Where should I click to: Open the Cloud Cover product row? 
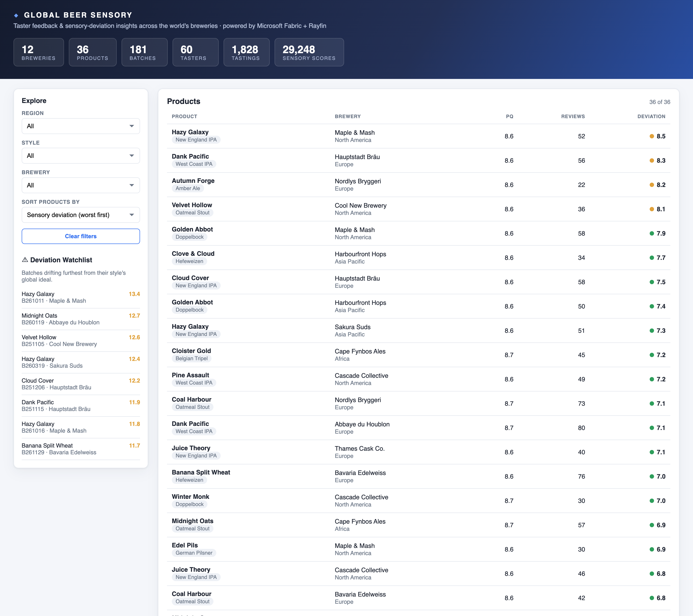coord(418,282)
